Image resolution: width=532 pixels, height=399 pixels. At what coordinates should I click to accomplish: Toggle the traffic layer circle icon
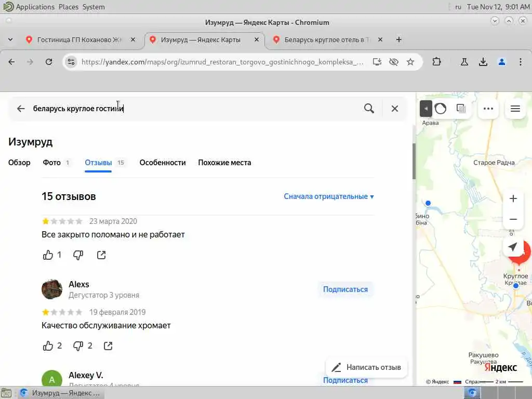pos(441,109)
